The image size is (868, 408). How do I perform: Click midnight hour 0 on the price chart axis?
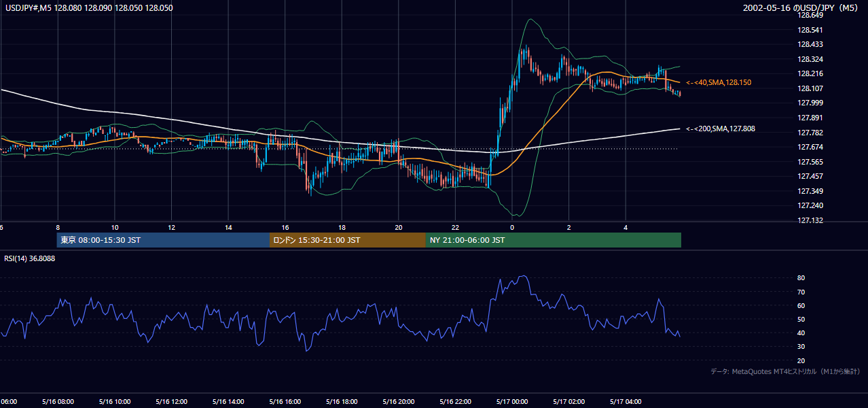coord(512,227)
